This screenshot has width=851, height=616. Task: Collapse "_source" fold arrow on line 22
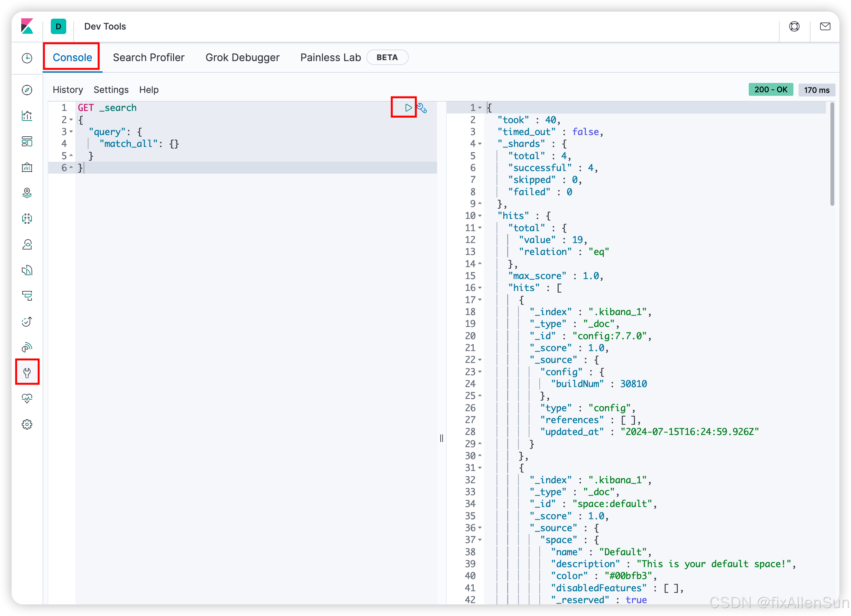tap(480, 360)
